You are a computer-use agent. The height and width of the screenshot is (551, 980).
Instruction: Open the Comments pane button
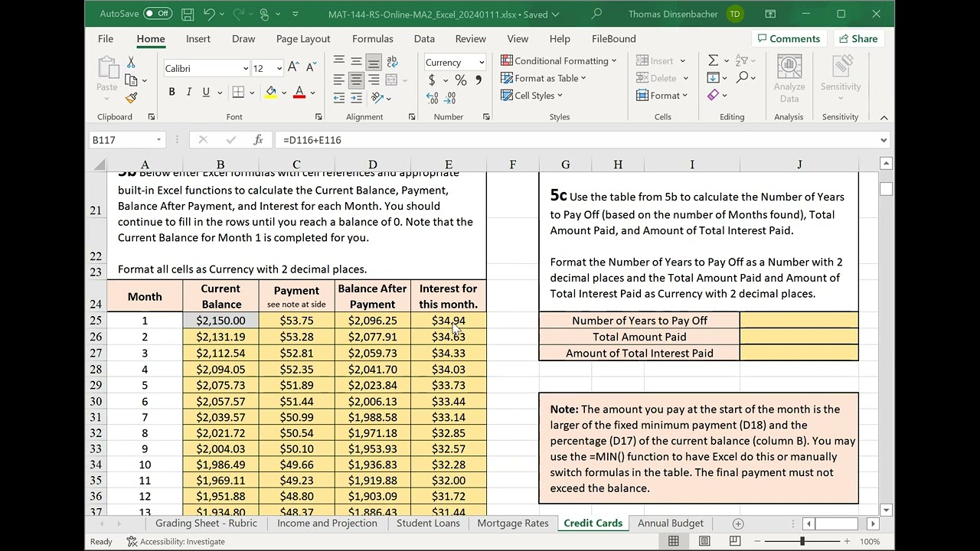pyautogui.click(x=788, y=39)
